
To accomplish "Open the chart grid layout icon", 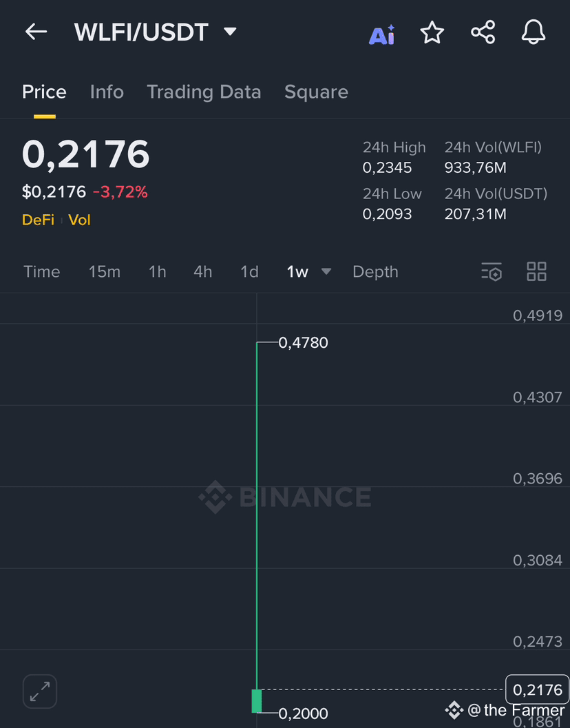I will click(x=536, y=271).
